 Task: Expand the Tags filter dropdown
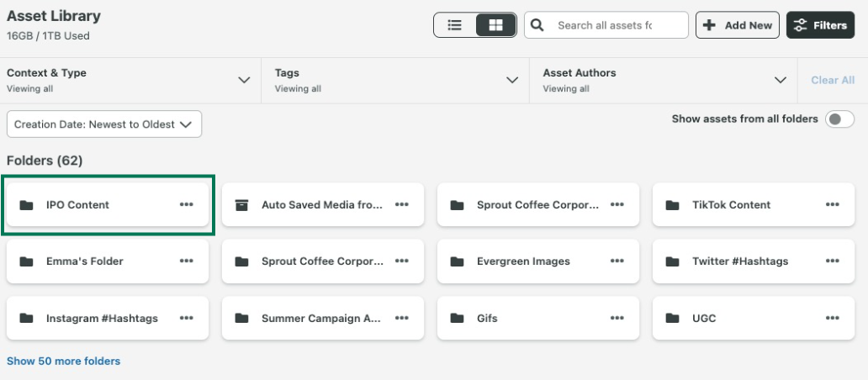point(511,80)
